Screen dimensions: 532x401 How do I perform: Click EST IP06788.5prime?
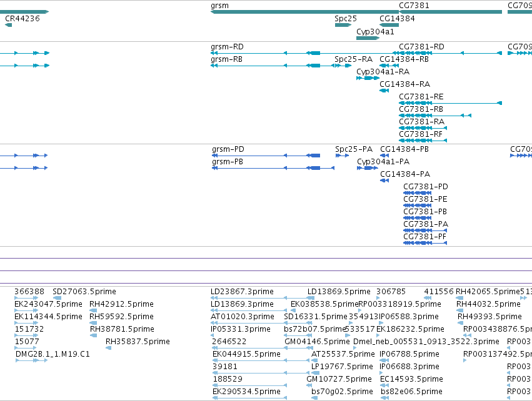click(x=384, y=360)
